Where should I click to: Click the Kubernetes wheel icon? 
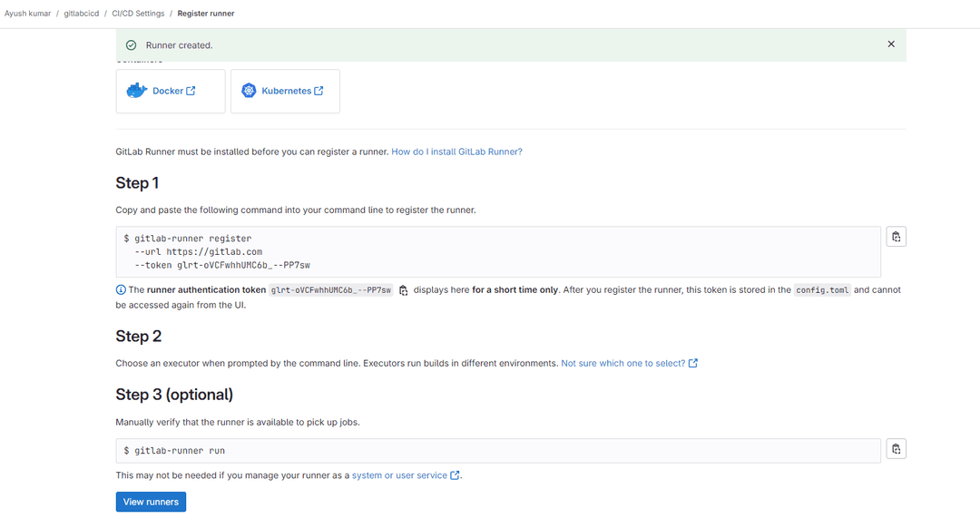[x=249, y=91]
